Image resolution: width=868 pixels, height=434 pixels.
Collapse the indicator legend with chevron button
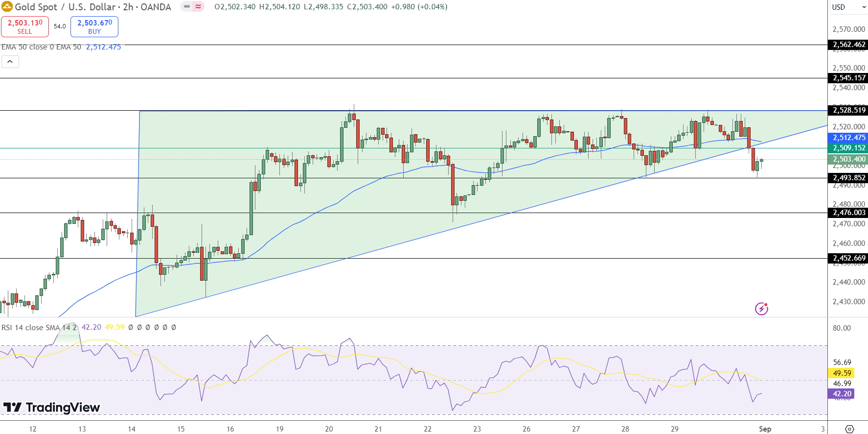10,62
